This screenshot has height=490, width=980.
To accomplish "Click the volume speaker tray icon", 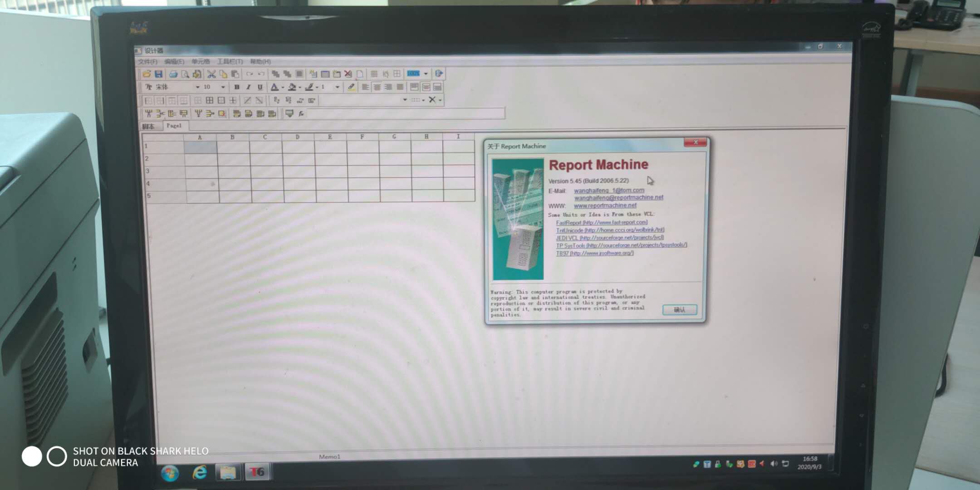I will point(774,464).
